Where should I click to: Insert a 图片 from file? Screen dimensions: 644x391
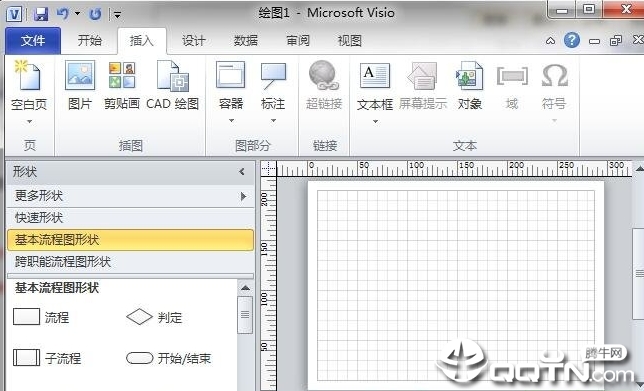coord(80,85)
